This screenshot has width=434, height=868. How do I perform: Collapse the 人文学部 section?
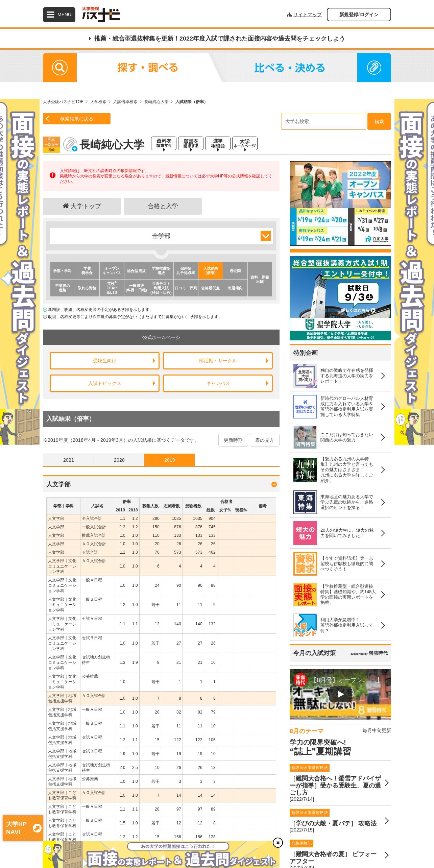pos(274,484)
